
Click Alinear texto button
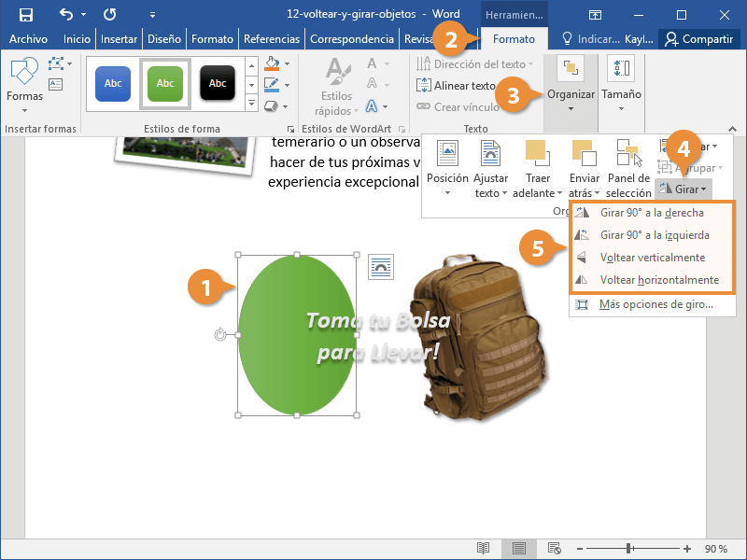458,86
